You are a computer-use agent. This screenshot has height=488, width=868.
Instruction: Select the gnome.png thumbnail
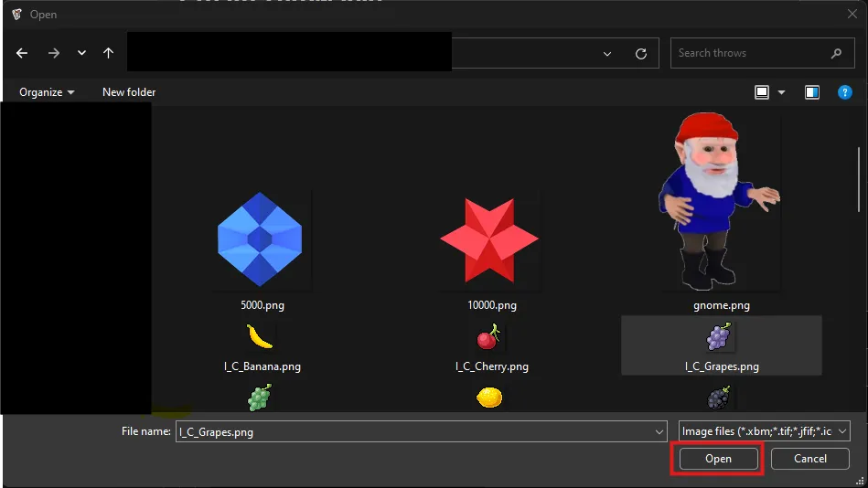pyautogui.click(x=720, y=201)
